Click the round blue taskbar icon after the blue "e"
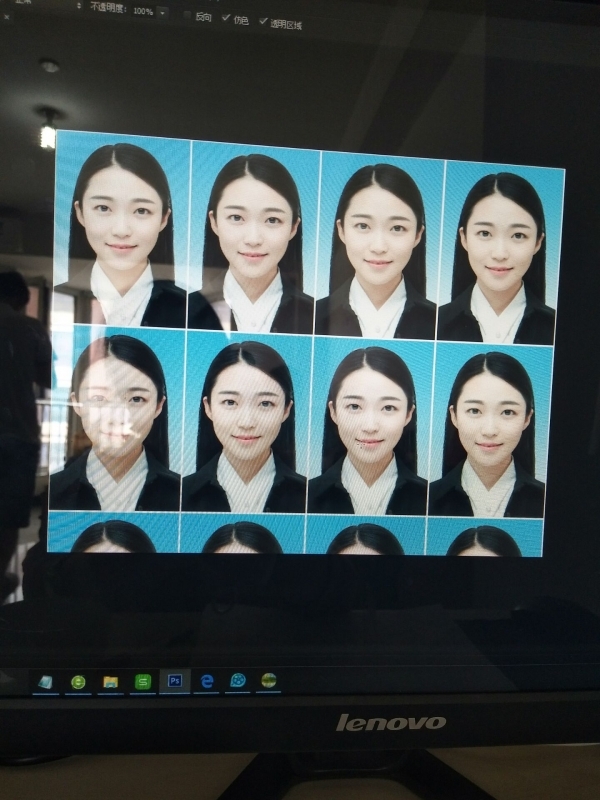Image resolution: width=600 pixels, height=800 pixels. point(238,681)
